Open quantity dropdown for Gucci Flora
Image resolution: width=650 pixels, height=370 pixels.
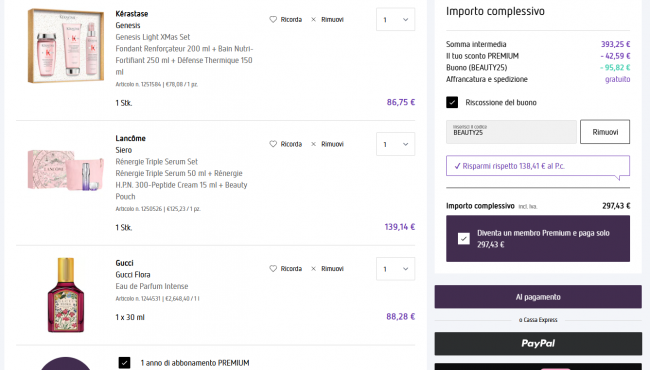click(395, 269)
